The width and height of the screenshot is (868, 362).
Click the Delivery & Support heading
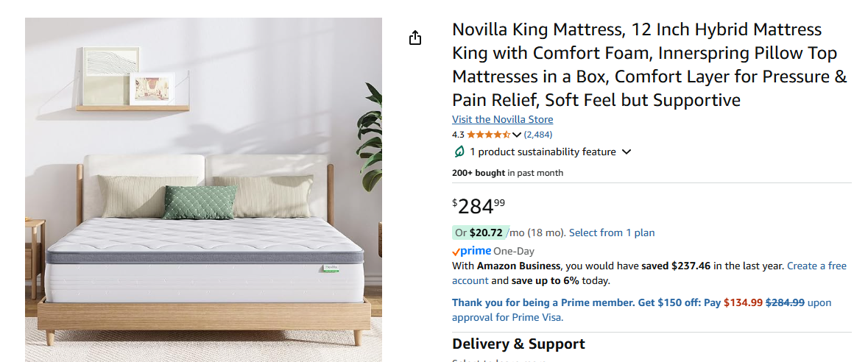518,344
